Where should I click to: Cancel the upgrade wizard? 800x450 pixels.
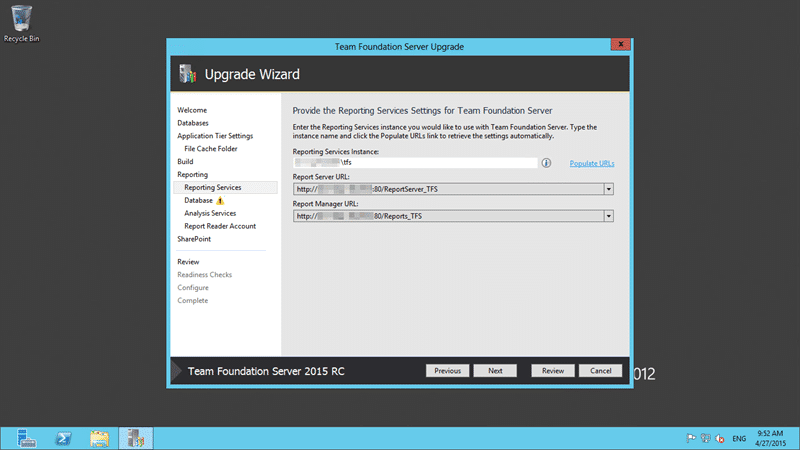[601, 371]
